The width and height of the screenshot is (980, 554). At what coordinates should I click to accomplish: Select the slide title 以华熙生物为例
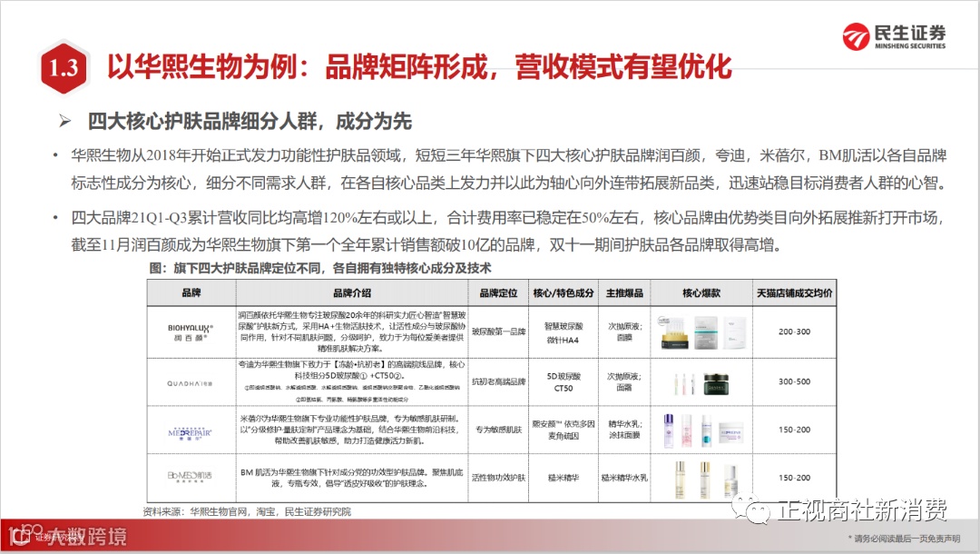point(418,67)
